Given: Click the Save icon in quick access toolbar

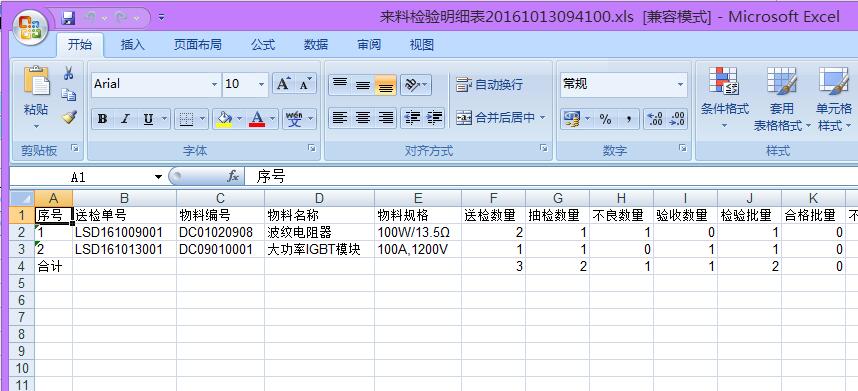Looking at the screenshot, I should tap(68, 18).
